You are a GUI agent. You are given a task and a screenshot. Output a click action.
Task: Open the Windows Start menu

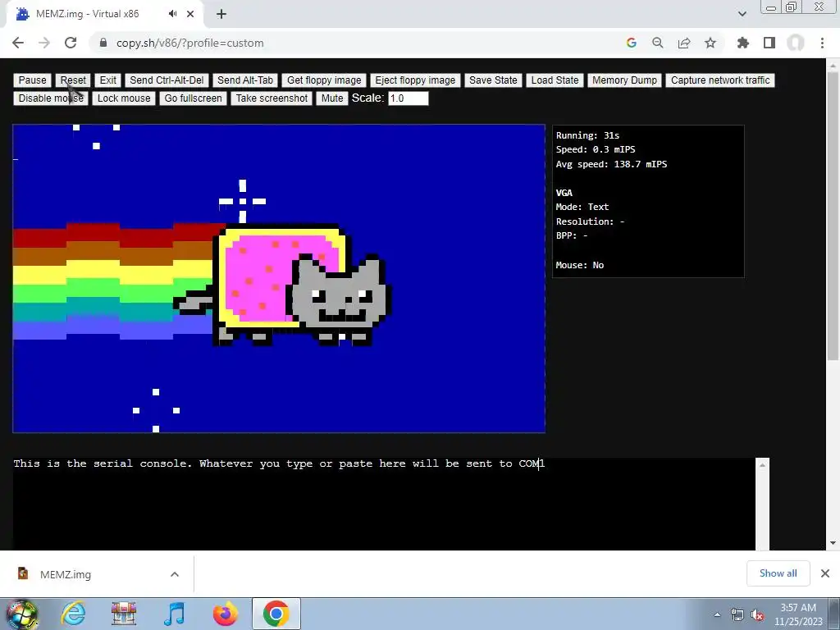click(x=21, y=614)
